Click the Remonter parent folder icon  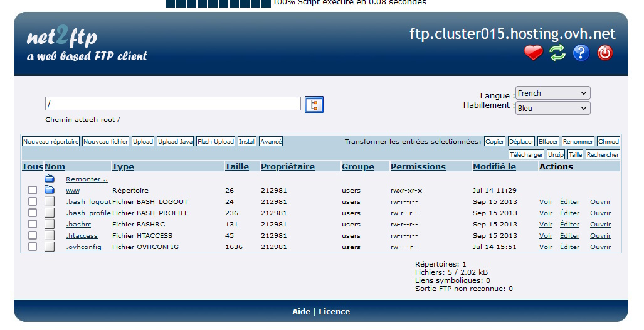(50, 179)
